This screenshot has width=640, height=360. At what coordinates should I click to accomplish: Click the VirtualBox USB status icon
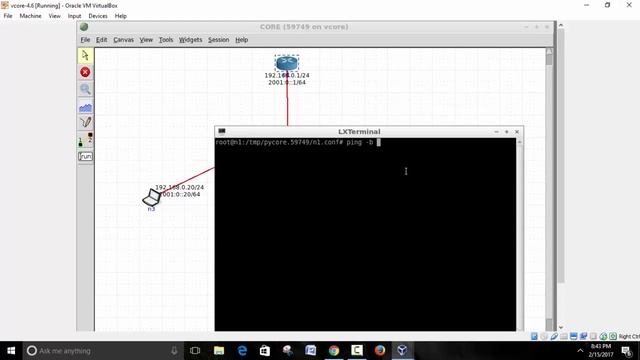554,336
